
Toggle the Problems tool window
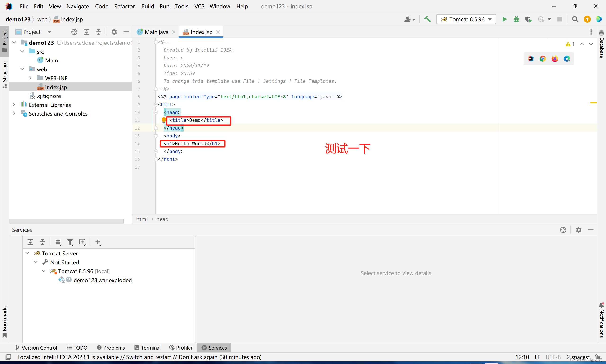(111, 348)
